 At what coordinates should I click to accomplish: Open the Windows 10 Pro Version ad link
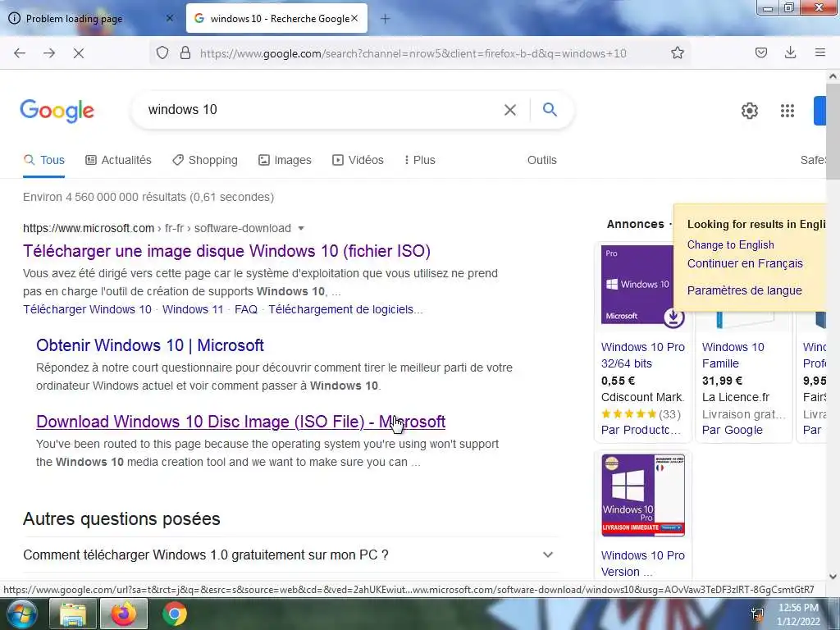pyautogui.click(x=643, y=564)
